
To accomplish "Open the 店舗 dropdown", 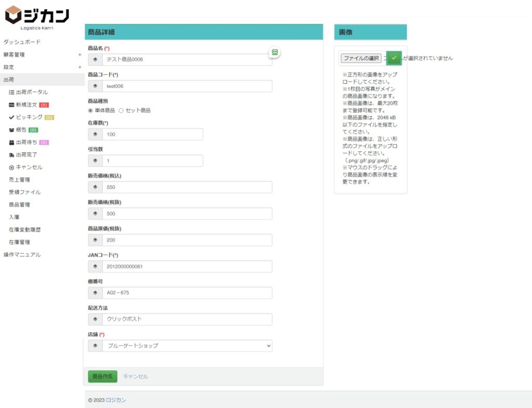I will point(186,346).
